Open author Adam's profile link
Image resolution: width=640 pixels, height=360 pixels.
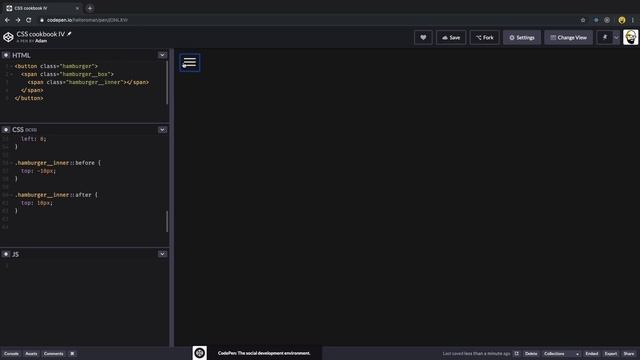(41, 41)
